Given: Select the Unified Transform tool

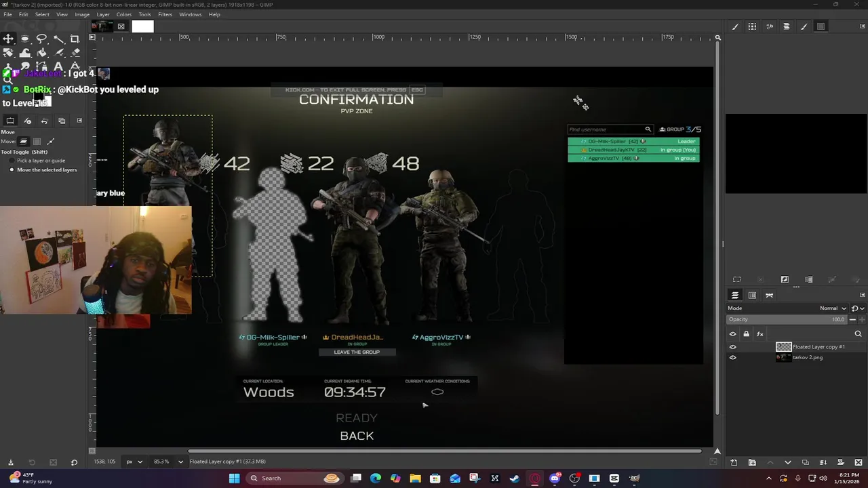Looking at the screenshot, I should pos(8,52).
